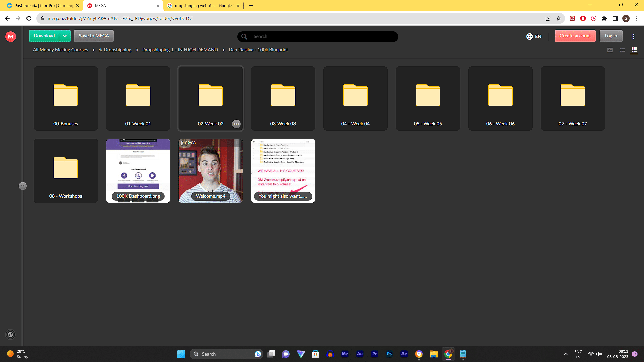Switch to grid view icon
The image size is (644, 362).
point(634,50)
